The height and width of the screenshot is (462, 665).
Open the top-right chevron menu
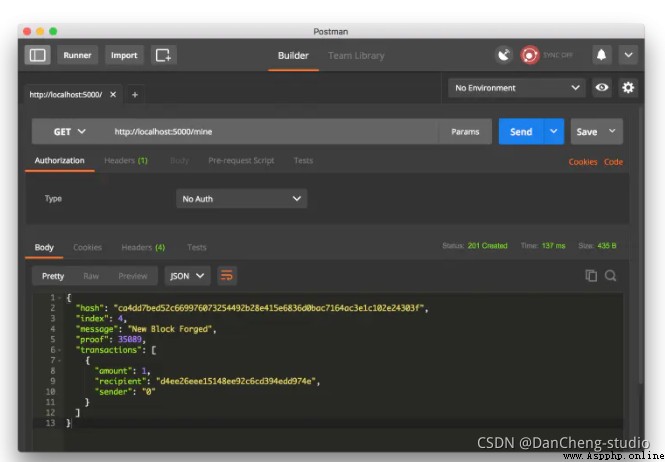[x=629, y=55]
